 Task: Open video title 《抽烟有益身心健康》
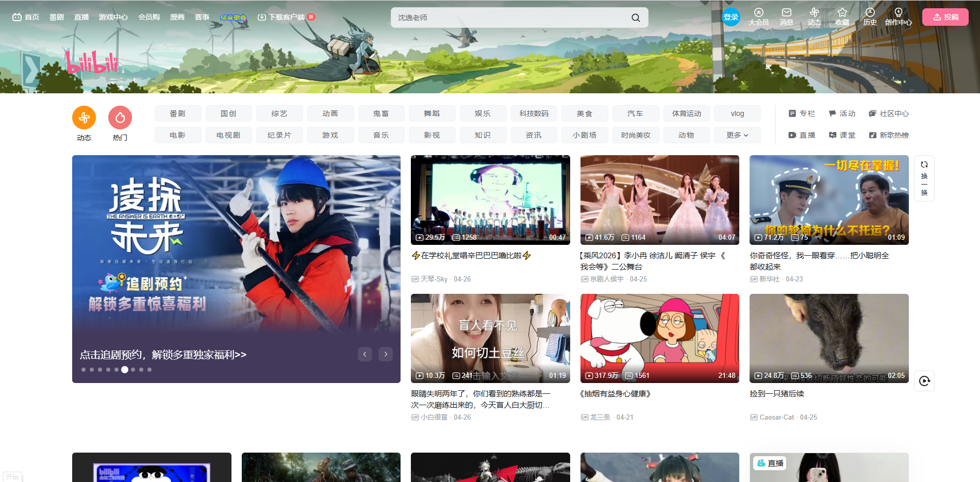click(x=616, y=394)
